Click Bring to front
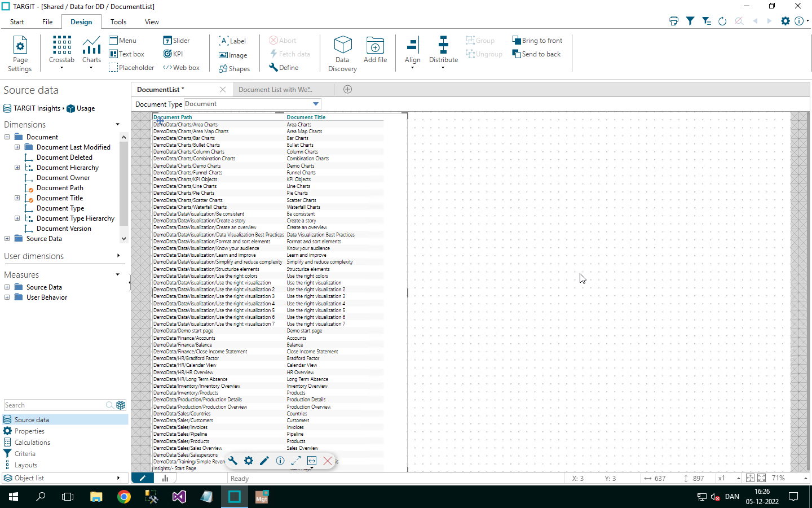The width and height of the screenshot is (812, 508). click(x=537, y=41)
